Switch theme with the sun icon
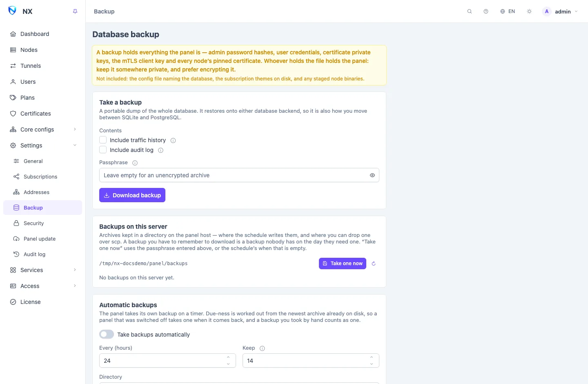The width and height of the screenshot is (588, 384). pyautogui.click(x=529, y=11)
